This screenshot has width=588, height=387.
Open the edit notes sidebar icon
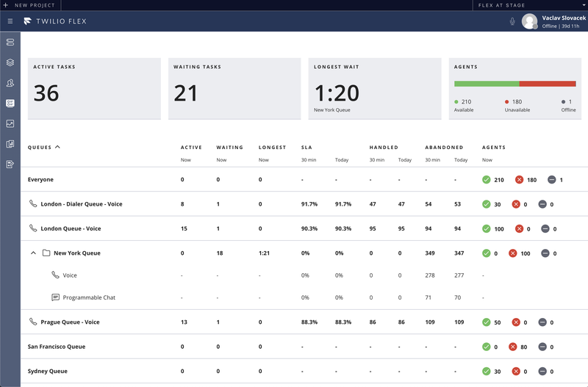(x=10, y=164)
